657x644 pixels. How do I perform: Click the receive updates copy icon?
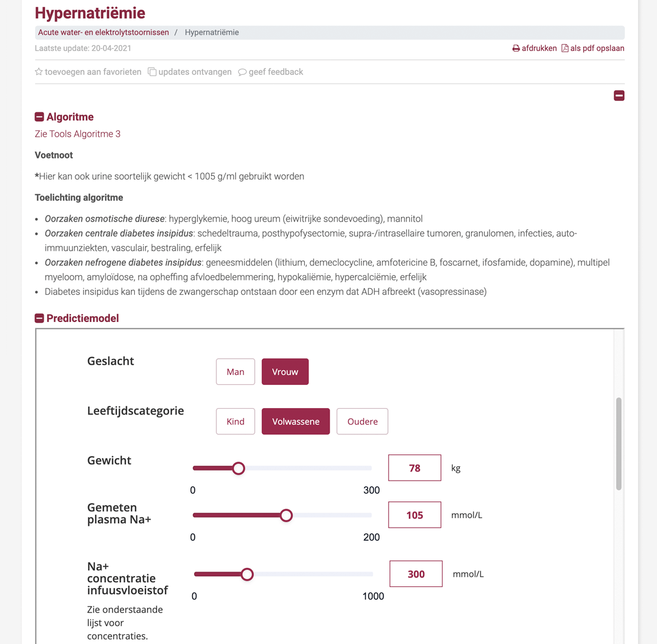pyautogui.click(x=152, y=72)
